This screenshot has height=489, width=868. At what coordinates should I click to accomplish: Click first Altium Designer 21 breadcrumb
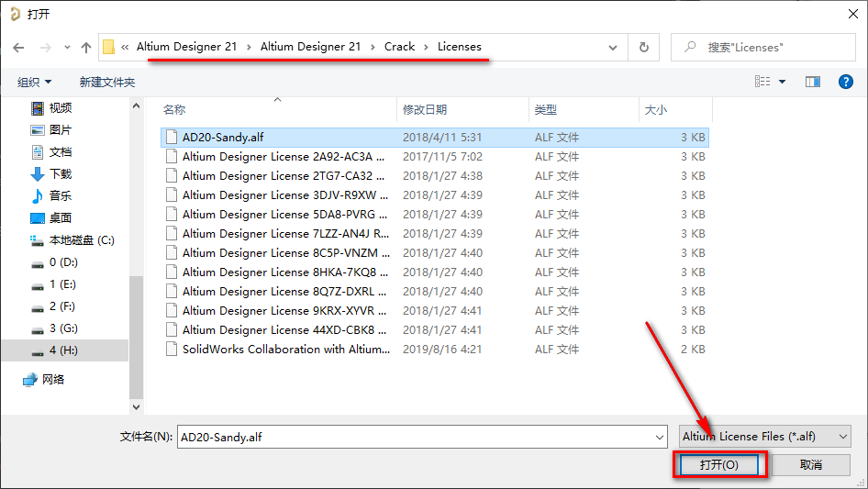(186, 47)
